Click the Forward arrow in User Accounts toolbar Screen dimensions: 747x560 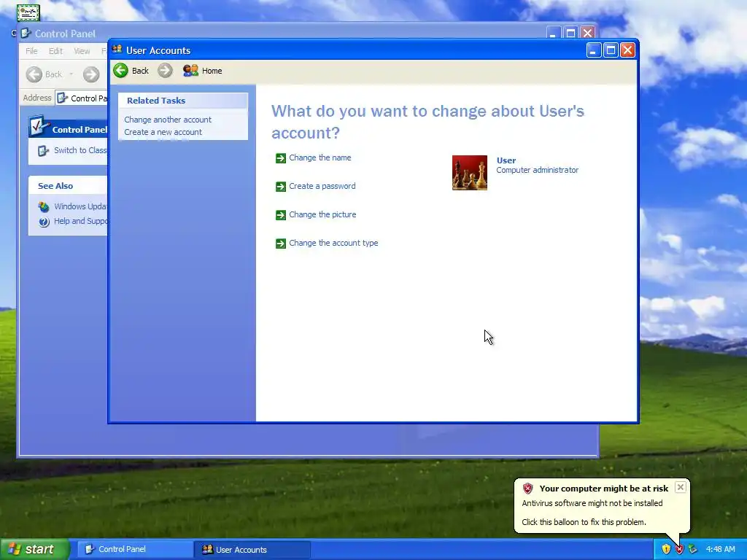coord(165,71)
